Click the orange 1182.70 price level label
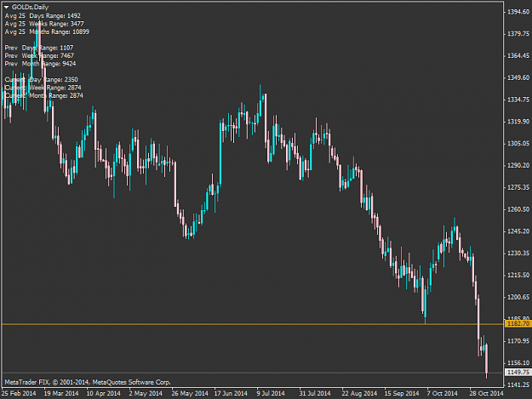The height and width of the screenshot is (399, 532). tap(518, 324)
